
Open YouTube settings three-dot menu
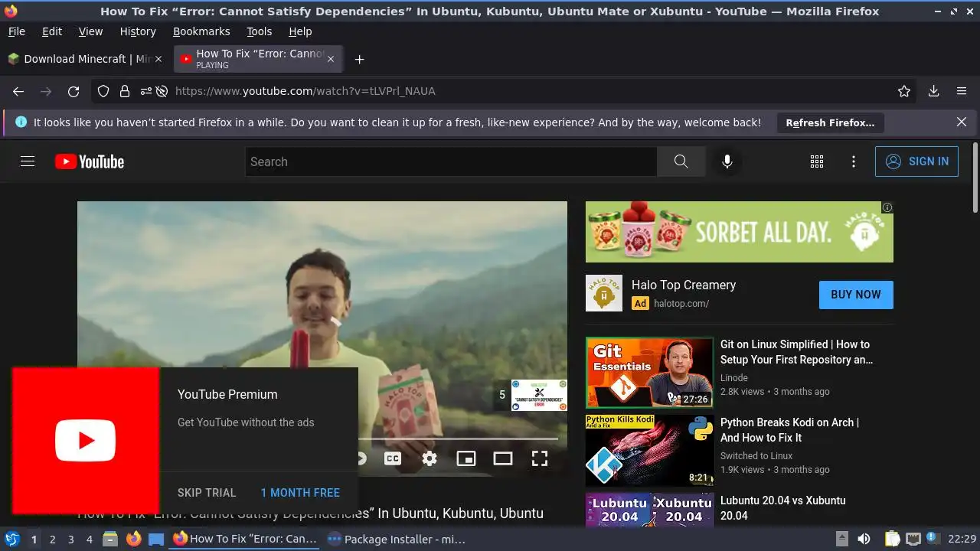coord(854,161)
